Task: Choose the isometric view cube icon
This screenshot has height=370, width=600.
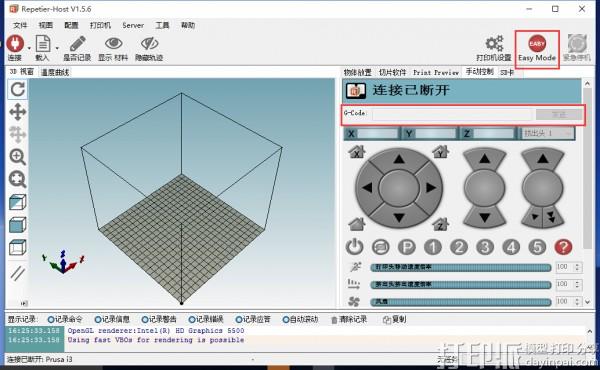Action: coord(18,202)
